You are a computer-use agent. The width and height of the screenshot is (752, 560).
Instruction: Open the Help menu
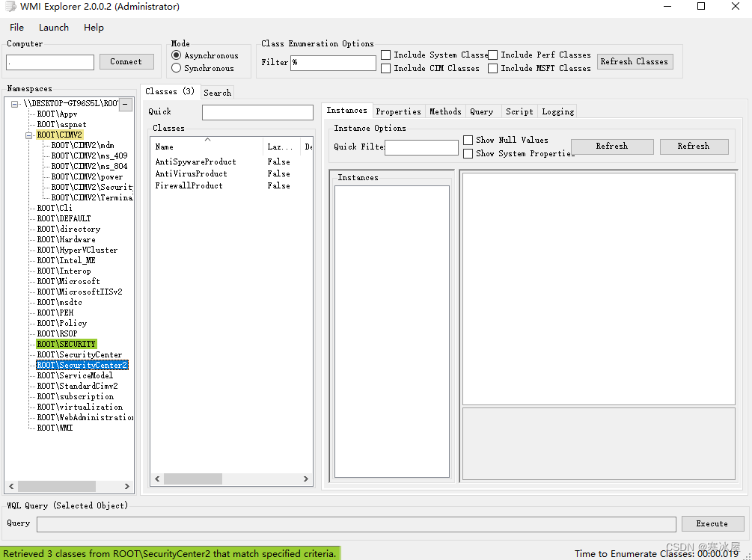(x=94, y=28)
